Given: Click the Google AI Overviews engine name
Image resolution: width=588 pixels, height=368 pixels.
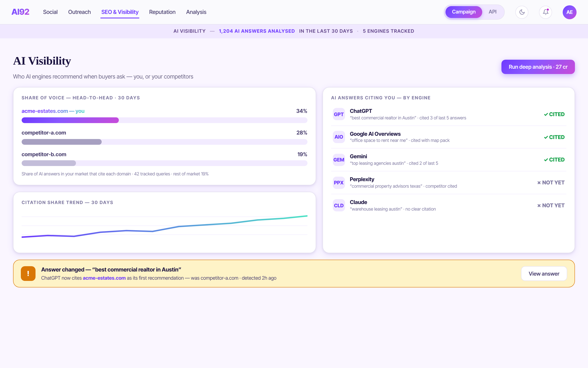Looking at the screenshot, I should pos(375,134).
